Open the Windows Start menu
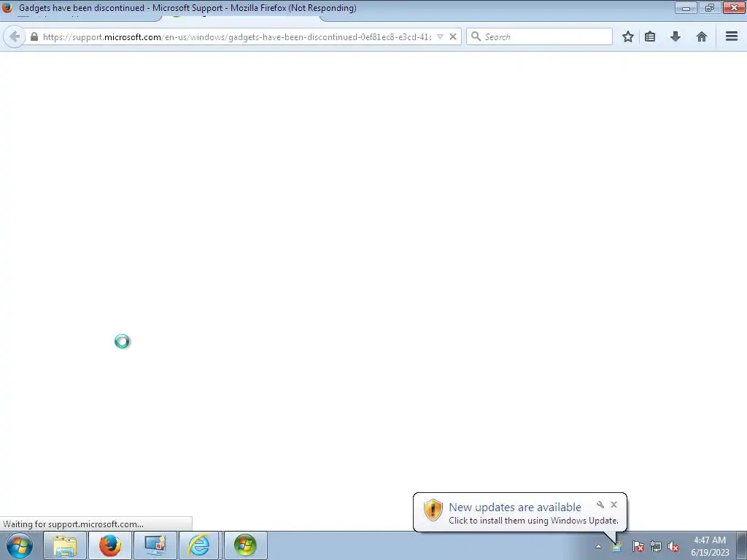This screenshot has height=560, width=747. pyautogui.click(x=20, y=545)
